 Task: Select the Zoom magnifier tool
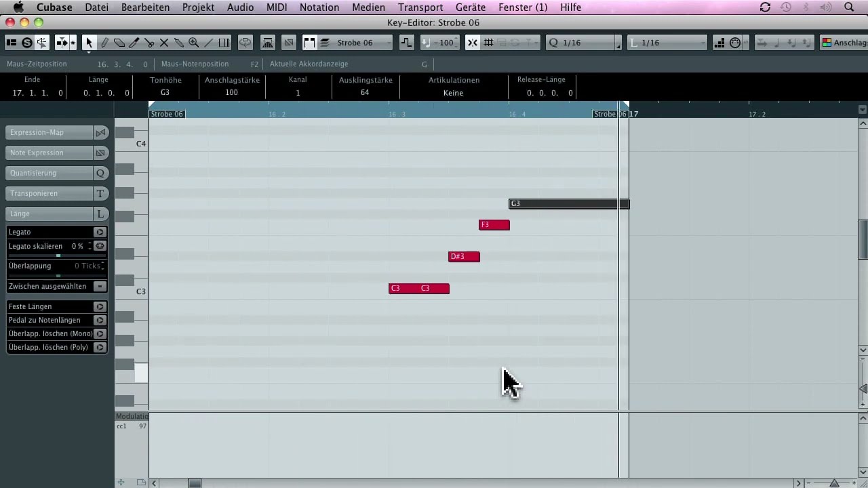[x=194, y=43]
